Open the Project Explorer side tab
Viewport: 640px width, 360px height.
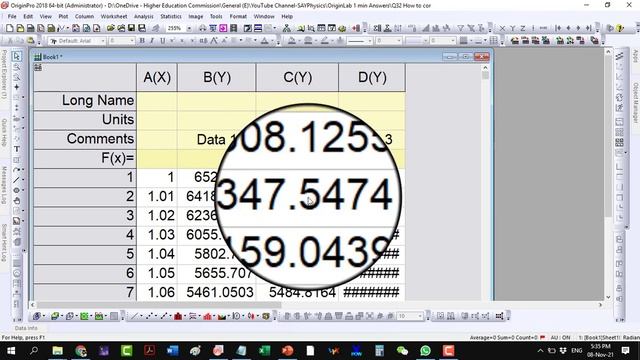[4, 75]
